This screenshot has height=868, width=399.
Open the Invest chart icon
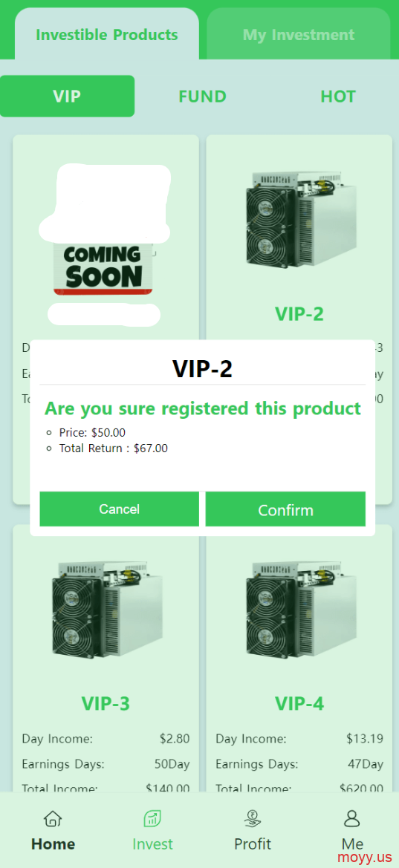[152, 818]
